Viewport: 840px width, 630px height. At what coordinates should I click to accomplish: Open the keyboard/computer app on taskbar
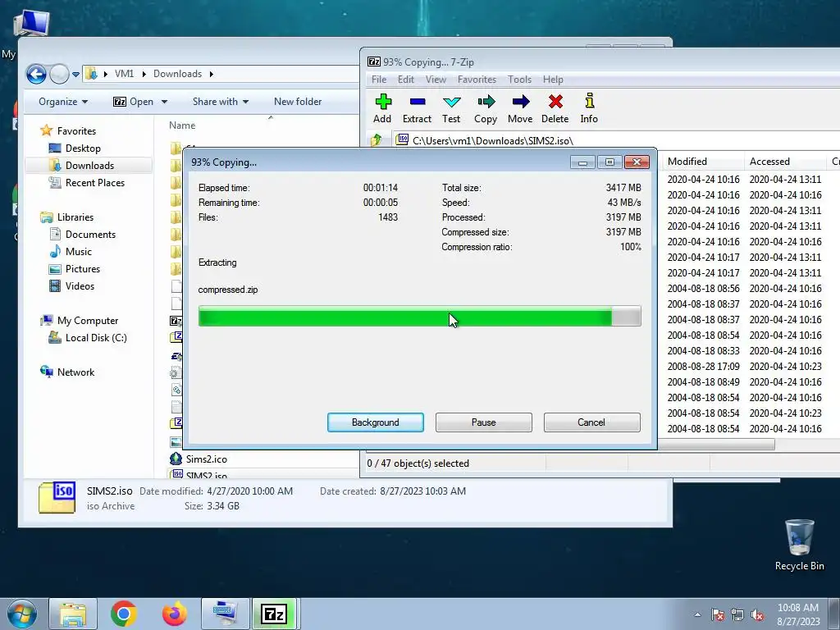pos(225,614)
